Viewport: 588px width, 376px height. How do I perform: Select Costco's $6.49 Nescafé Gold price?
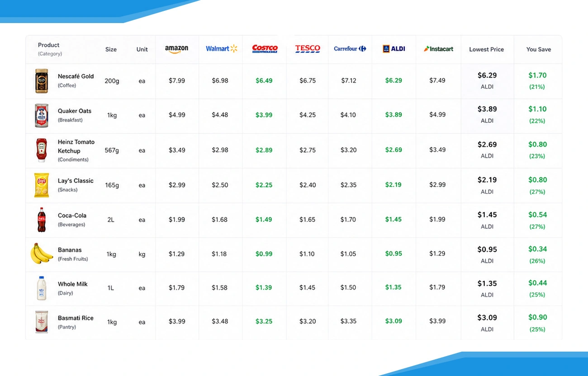(x=264, y=80)
